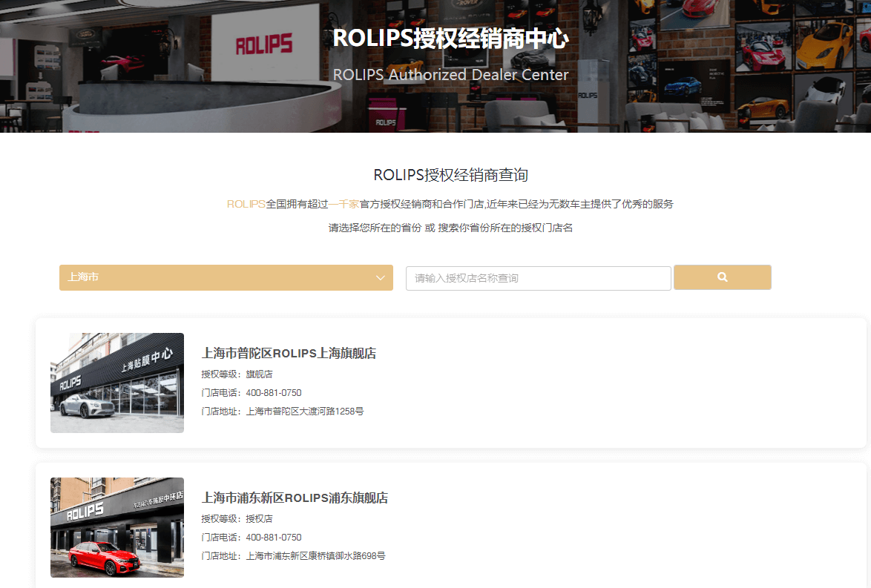Screen dimensions: 871x588
Task: Click the 授权等级：授权店 label
Action: pos(237,519)
